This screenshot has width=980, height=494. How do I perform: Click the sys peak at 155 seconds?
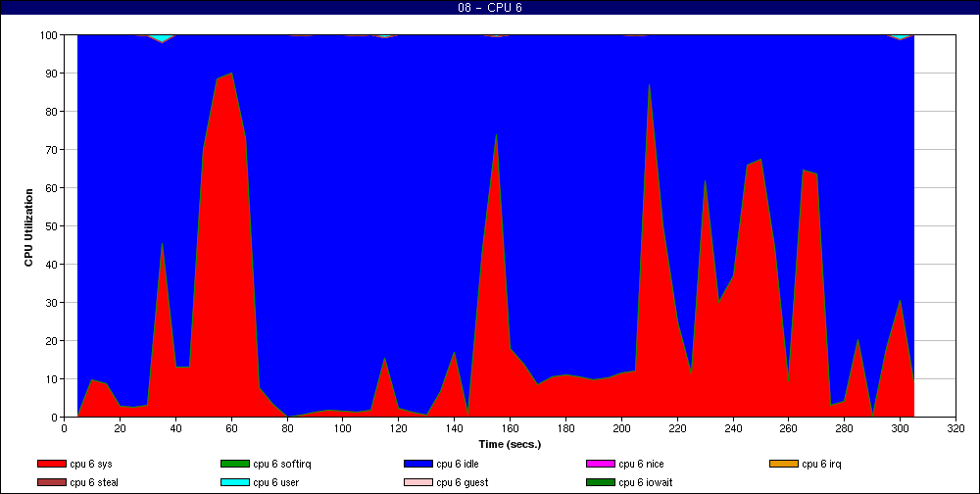click(496, 134)
